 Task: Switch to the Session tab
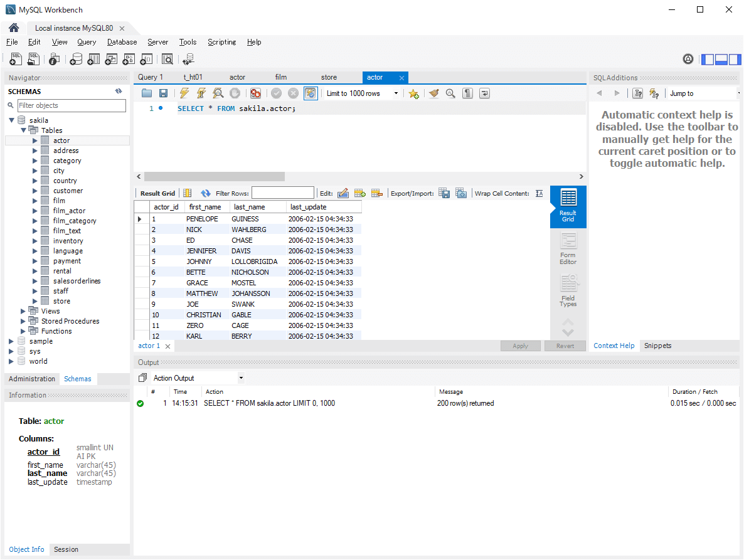pyautogui.click(x=66, y=549)
